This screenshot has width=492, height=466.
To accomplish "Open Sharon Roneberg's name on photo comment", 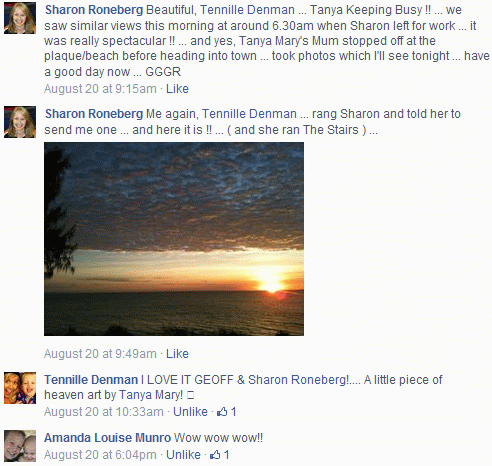I will [x=94, y=114].
